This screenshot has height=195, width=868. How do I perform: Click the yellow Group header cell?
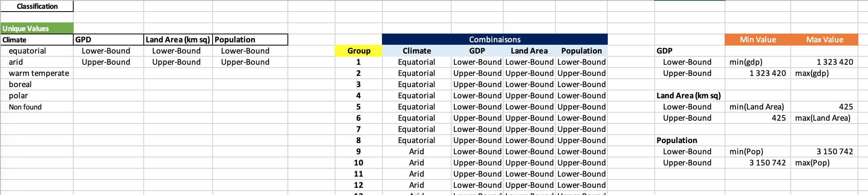pyautogui.click(x=358, y=51)
